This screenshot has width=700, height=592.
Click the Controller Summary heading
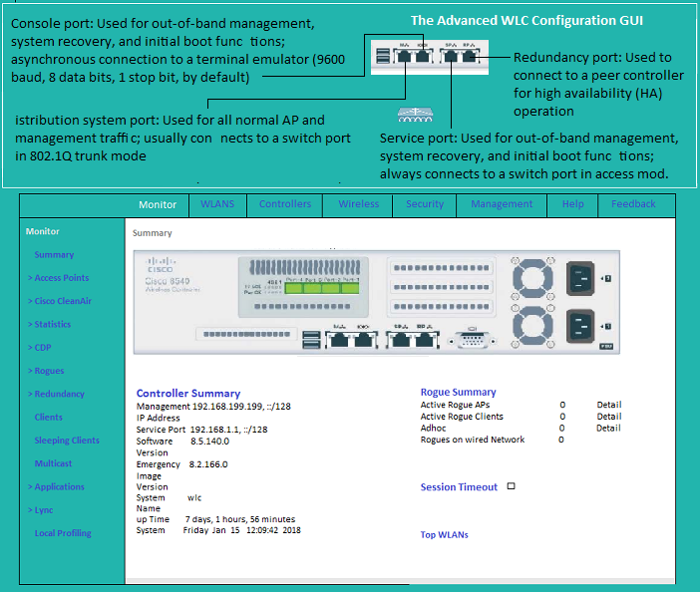(x=188, y=393)
